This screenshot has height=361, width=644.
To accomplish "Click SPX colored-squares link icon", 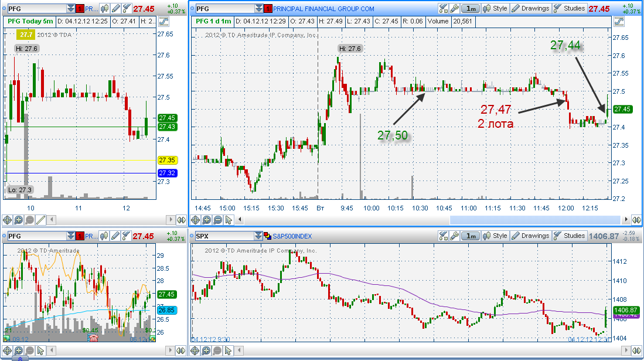I will (267, 236).
